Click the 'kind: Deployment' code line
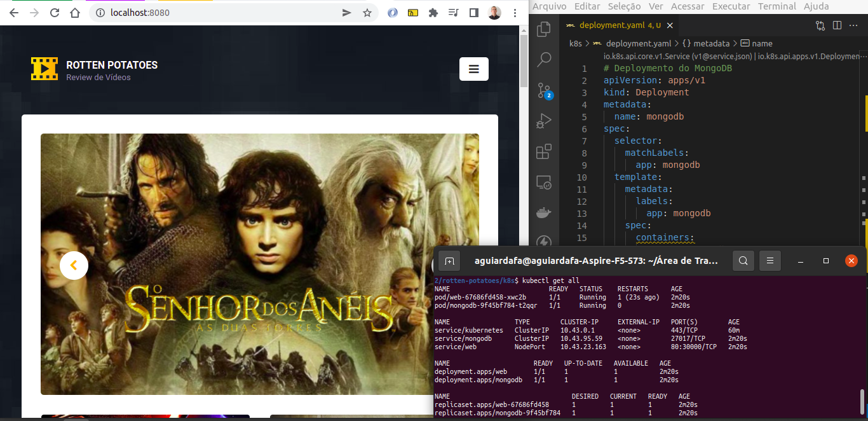The width and height of the screenshot is (868, 421). coord(646,92)
